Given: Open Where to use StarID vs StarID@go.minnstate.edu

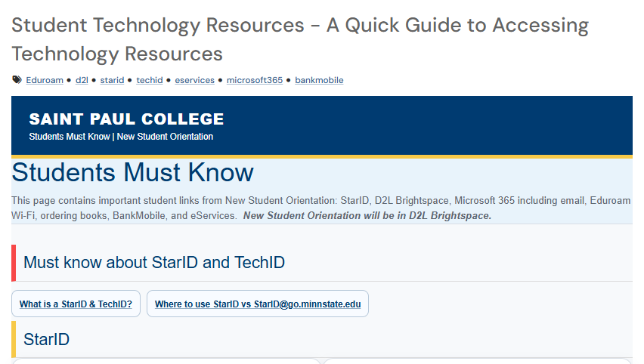Looking at the screenshot, I should (x=258, y=304).
